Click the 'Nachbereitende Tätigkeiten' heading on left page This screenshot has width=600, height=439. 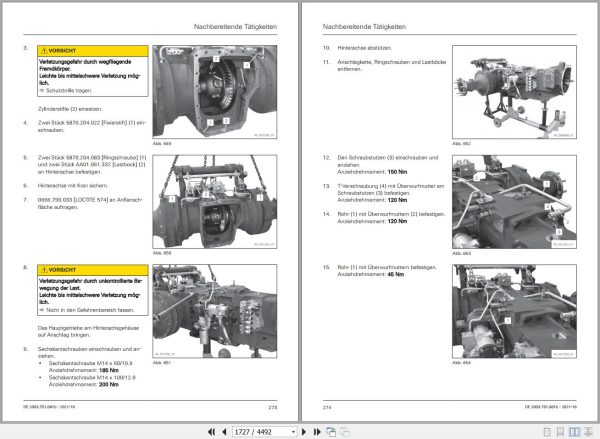coord(235,27)
